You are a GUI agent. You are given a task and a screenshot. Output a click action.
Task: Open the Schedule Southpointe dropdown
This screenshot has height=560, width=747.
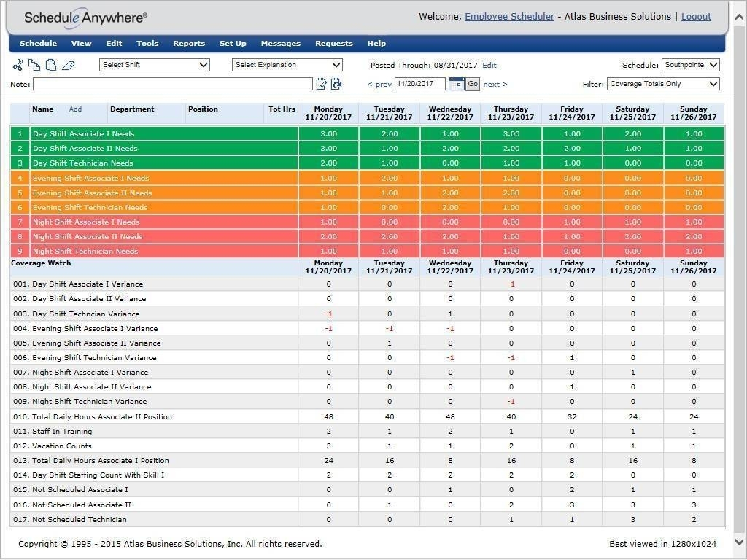(690, 65)
